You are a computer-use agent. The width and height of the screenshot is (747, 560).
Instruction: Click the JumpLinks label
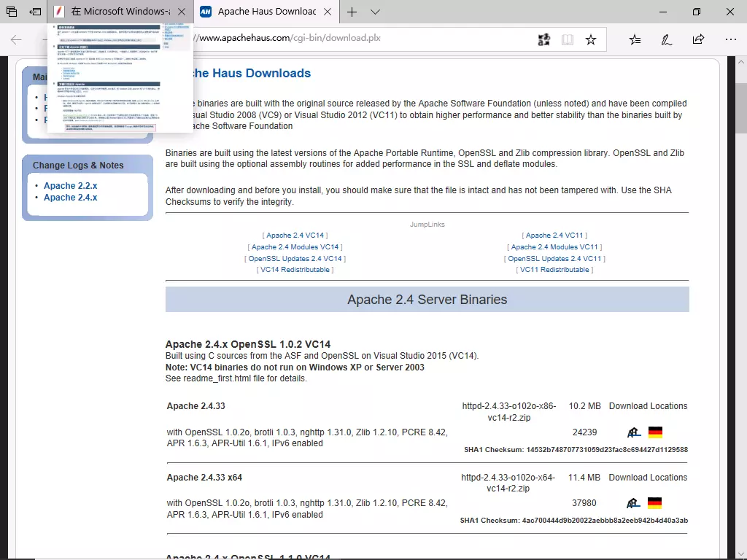(427, 225)
